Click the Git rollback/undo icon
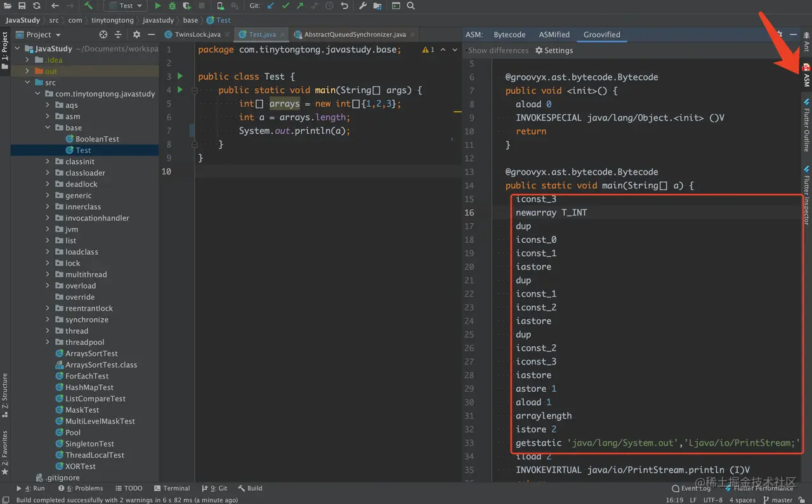812x504 pixels. tap(344, 6)
